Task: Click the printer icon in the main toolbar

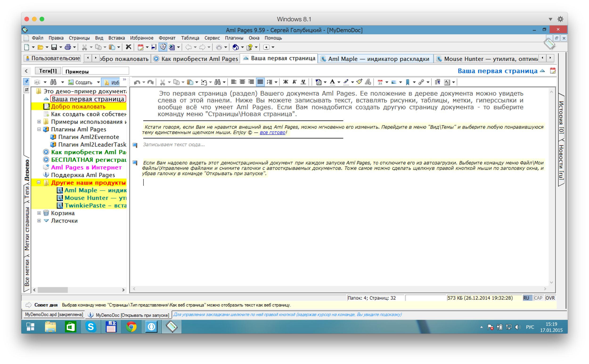Action: pyautogui.click(x=68, y=47)
